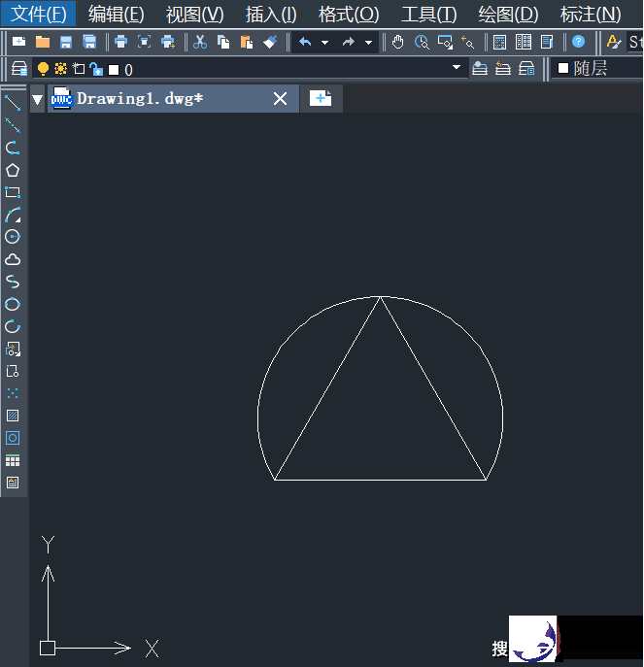Click the text style icon

pyautogui.click(x=613, y=42)
